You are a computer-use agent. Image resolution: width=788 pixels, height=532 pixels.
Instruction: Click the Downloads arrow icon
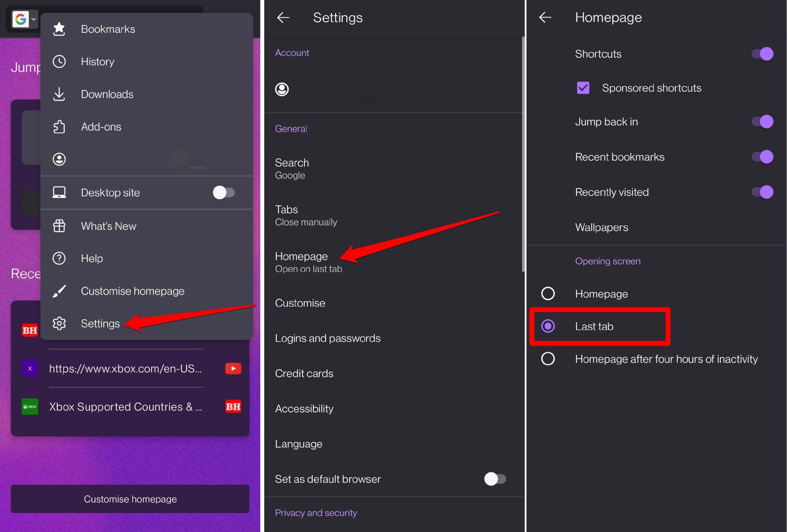click(59, 94)
